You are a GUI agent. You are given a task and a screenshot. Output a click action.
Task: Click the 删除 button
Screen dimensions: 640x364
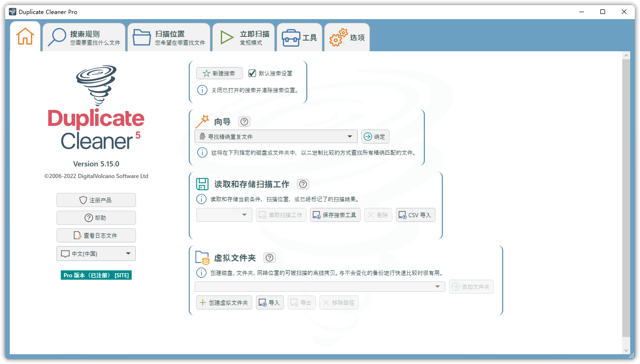[378, 215]
